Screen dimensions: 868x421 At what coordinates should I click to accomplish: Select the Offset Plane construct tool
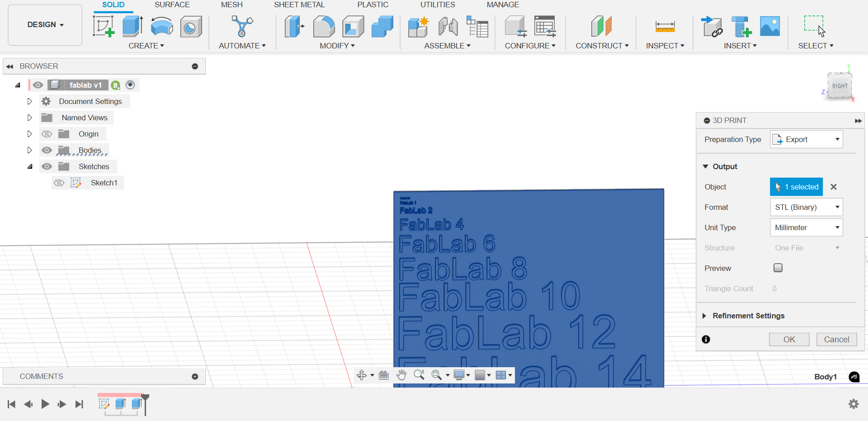click(602, 26)
